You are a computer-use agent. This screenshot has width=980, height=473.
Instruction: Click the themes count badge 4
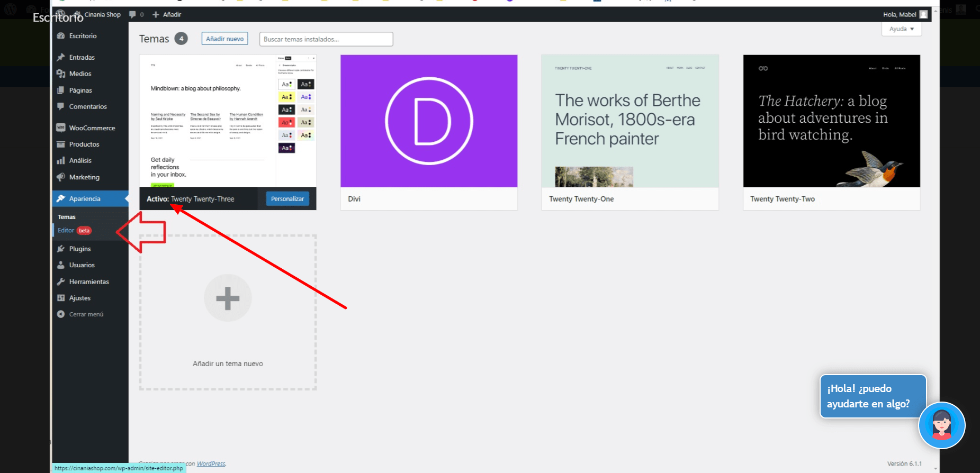181,39
